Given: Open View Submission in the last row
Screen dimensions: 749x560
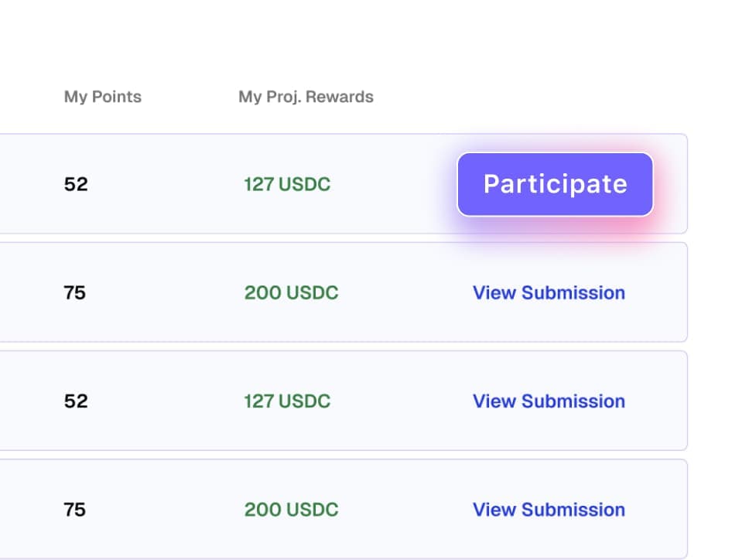Looking at the screenshot, I should point(549,510).
